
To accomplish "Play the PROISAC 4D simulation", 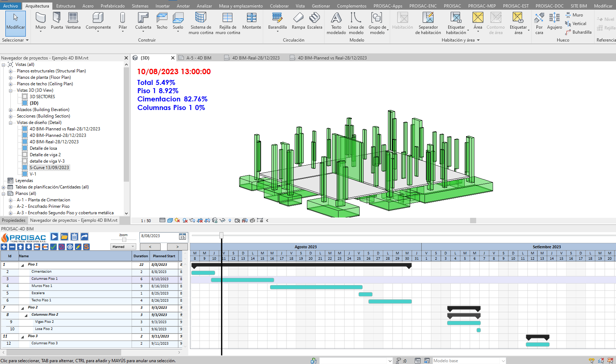I will [54, 236].
